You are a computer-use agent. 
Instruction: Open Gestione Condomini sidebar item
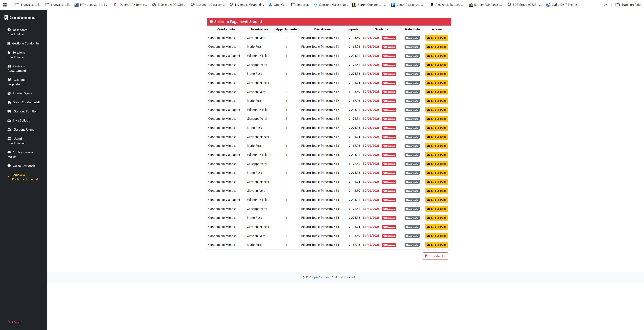click(x=26, y=43)
